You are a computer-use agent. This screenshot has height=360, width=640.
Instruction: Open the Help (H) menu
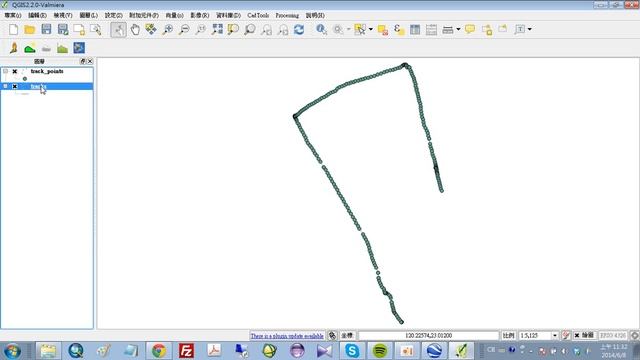point(315,15)
